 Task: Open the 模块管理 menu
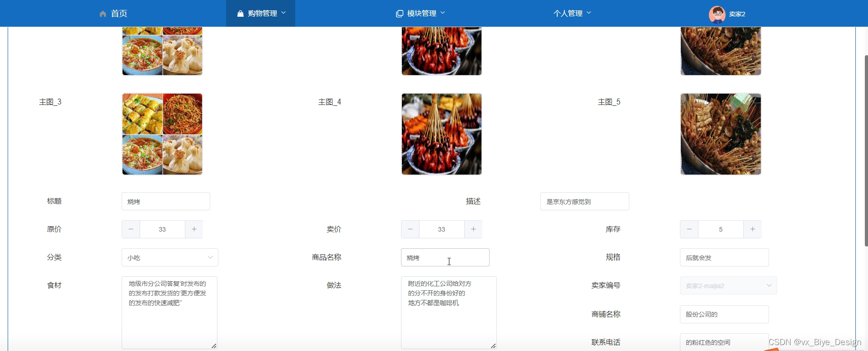[x=420, y=14]
